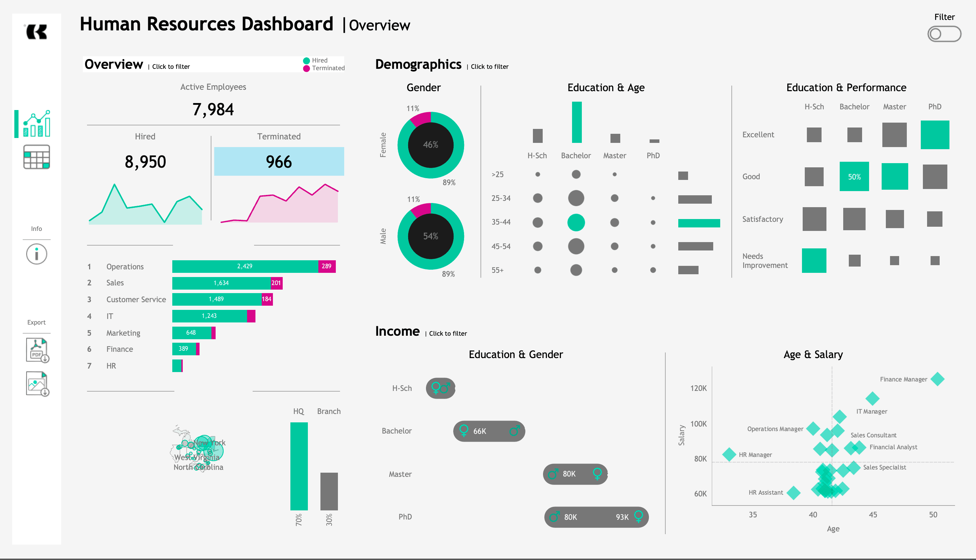Select the HR Assistant diamond marker
This screenshot has width=976, height=560.
point(793,492)
